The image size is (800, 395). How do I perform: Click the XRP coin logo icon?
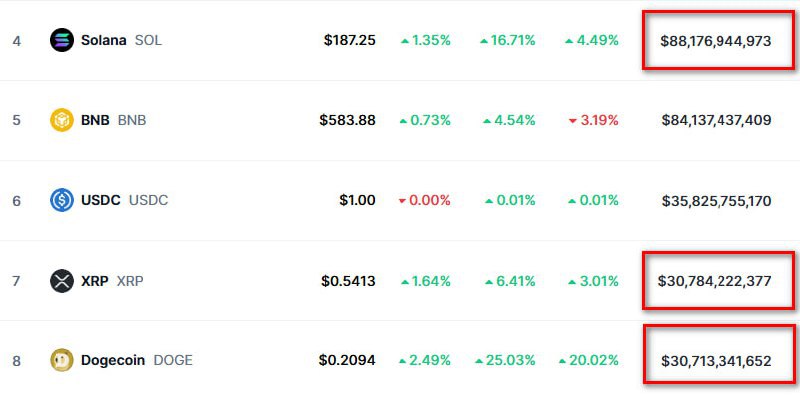click(x=62, y=281)
